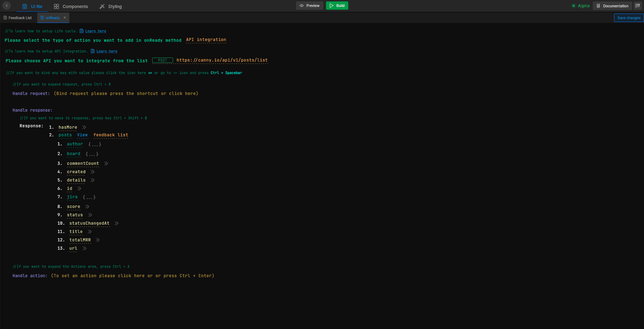Image resolution: width=644 pixels, height=329 pixels.
Task: Expand the hasMore response field
Action: pyautogui.click(x=84, y=127)
